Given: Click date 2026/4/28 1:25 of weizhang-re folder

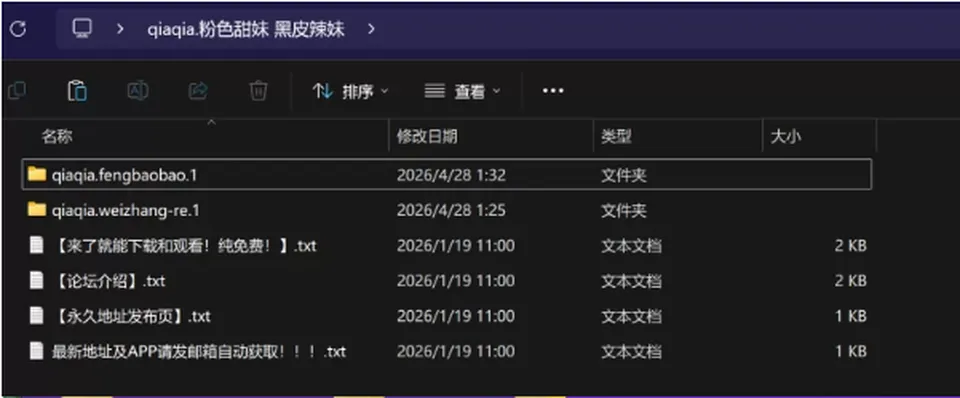Looking at the screenshot, I should click(x=451, y=211).
